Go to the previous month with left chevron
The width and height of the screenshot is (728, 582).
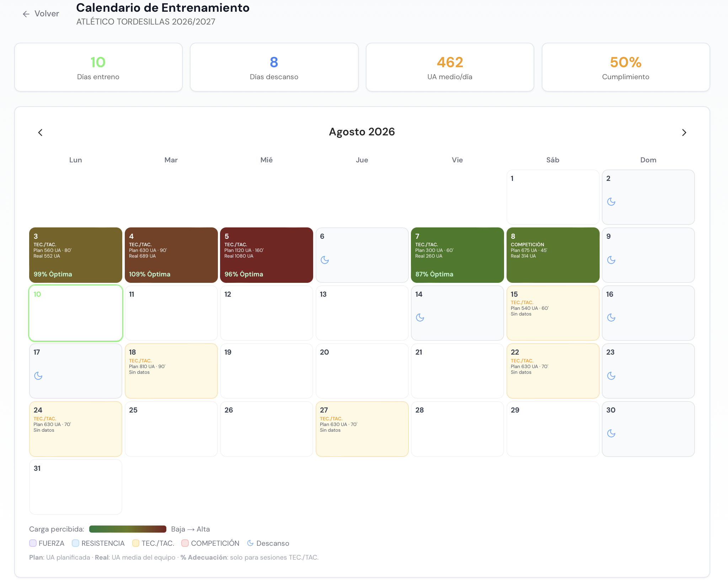coord(40,133)
